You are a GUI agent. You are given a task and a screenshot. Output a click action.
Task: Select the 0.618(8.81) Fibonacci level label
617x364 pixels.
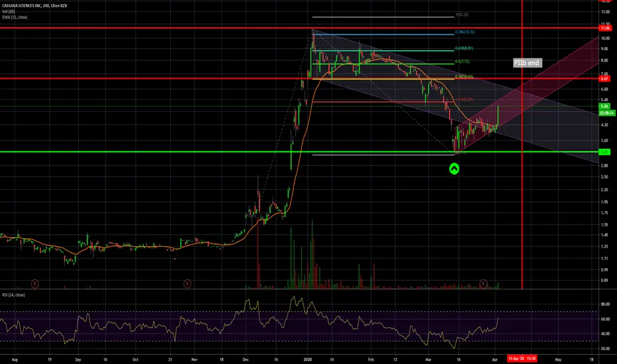(x=464, y=48)
